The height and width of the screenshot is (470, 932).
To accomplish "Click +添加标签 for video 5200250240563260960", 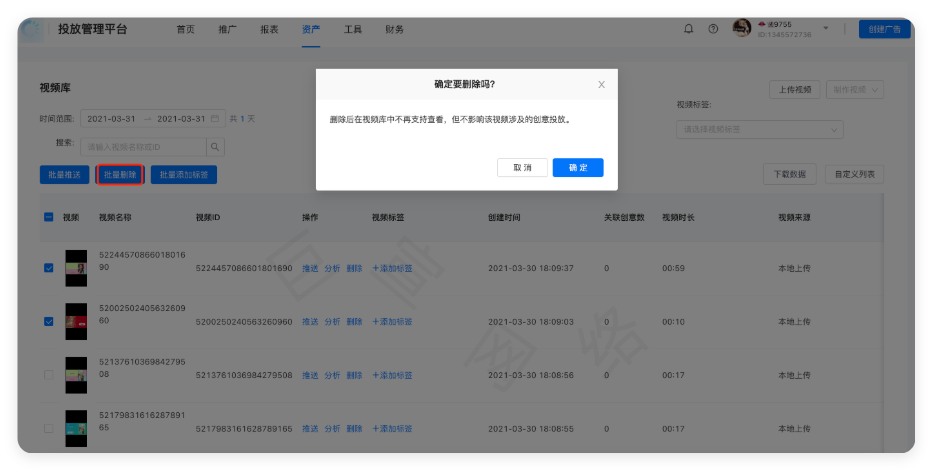I will tap(392, 322).
